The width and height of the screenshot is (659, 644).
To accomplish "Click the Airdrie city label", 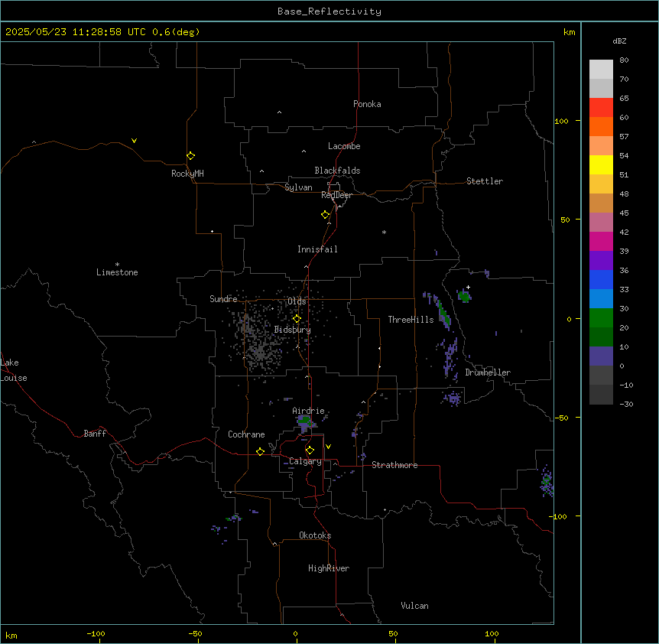I will [308, 411].
